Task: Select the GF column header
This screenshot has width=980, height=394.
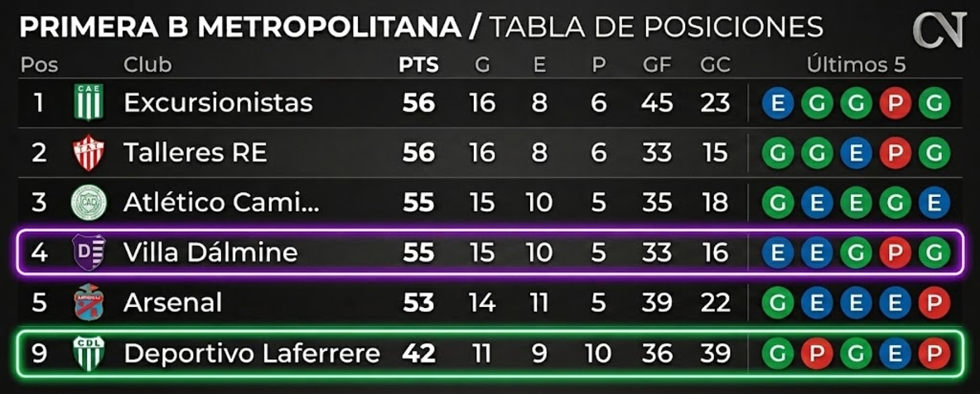Action: [x=657, y=65]
